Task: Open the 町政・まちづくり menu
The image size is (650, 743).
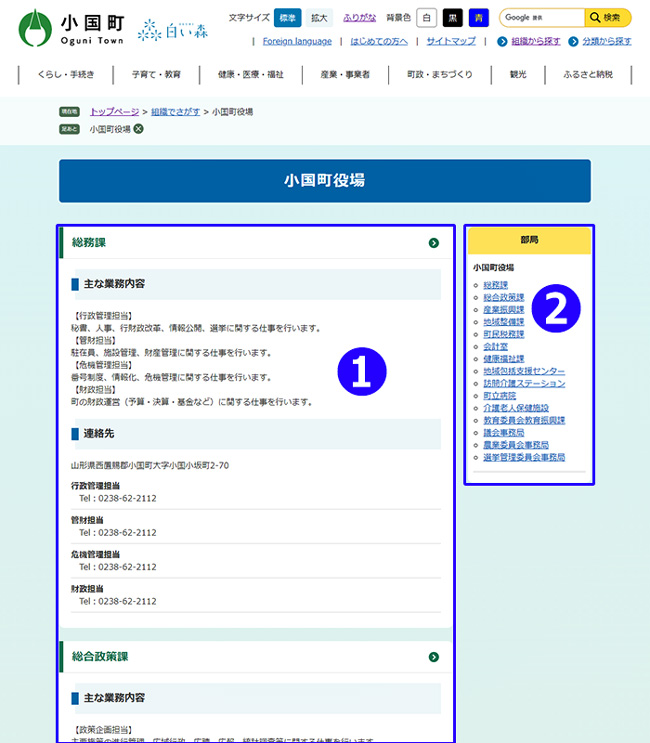Action: [440, 74]
